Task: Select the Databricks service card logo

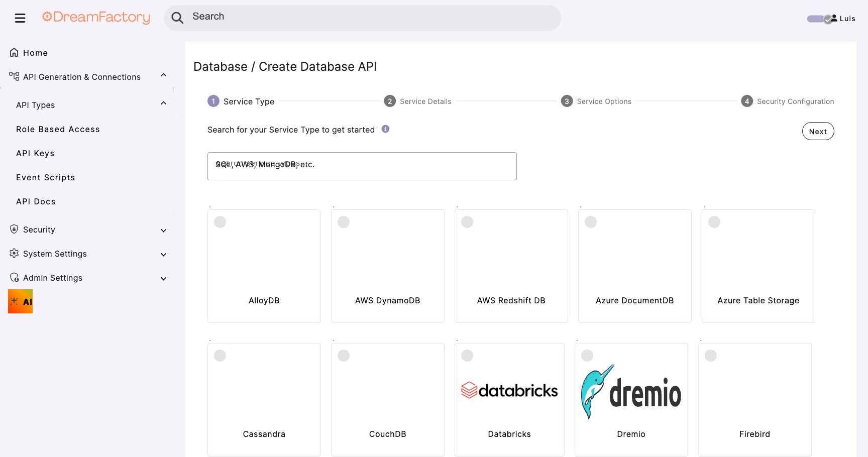Action: [x=509, y=390]
